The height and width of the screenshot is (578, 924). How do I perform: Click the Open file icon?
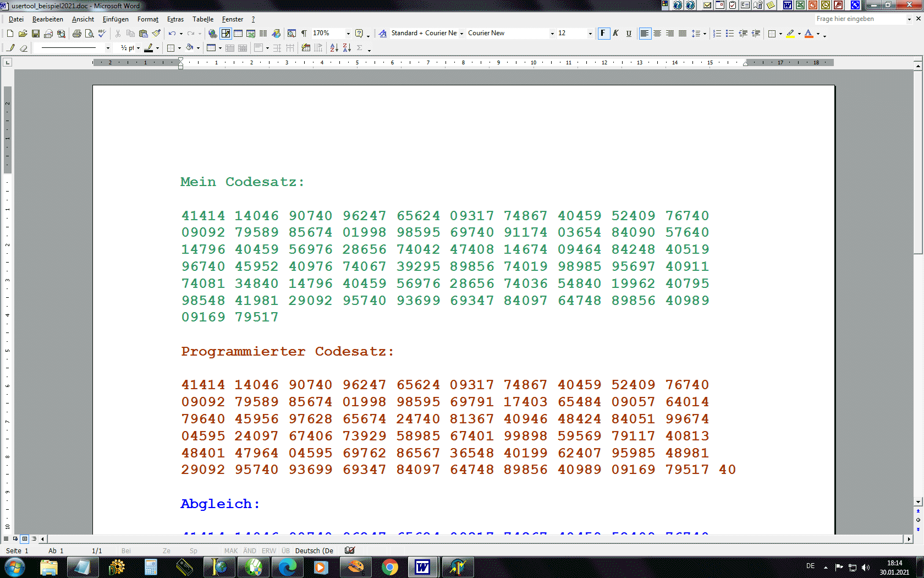coord(23,34)
